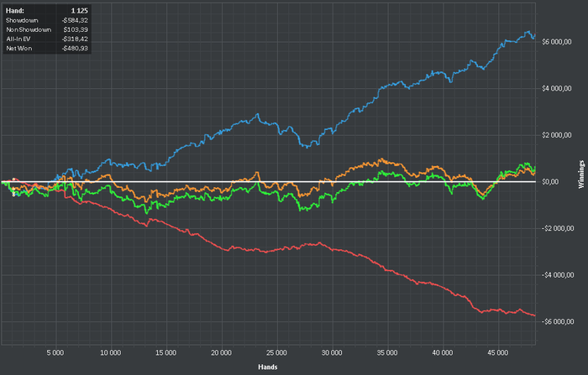Click the Showdown value -$584,32
The image size is (588, 375).
75,20
